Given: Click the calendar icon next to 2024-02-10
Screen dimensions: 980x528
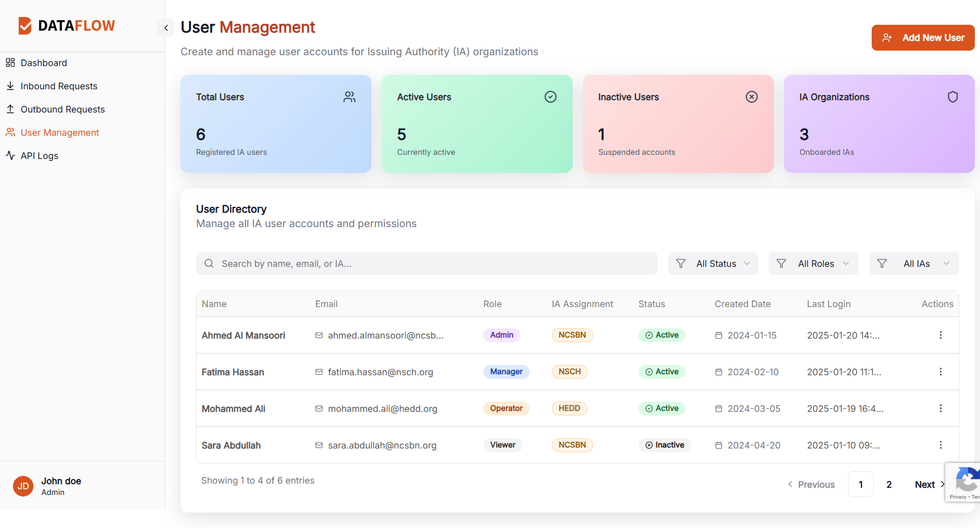Looking at the screenshot, I should (718, 372).
